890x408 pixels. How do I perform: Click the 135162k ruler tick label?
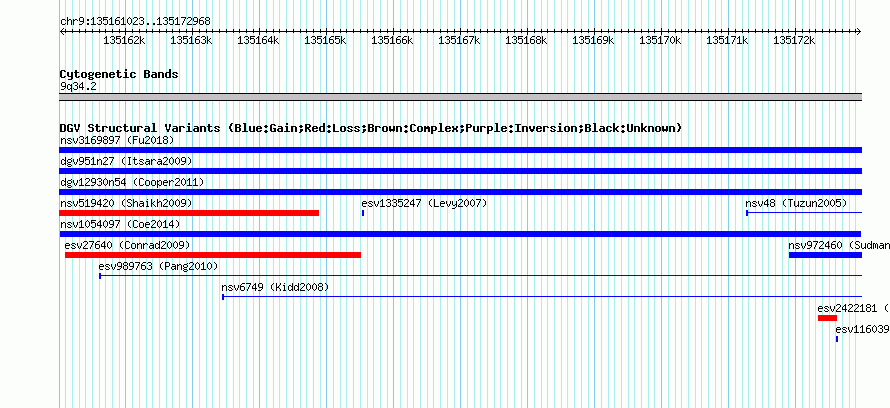point(124,40)
